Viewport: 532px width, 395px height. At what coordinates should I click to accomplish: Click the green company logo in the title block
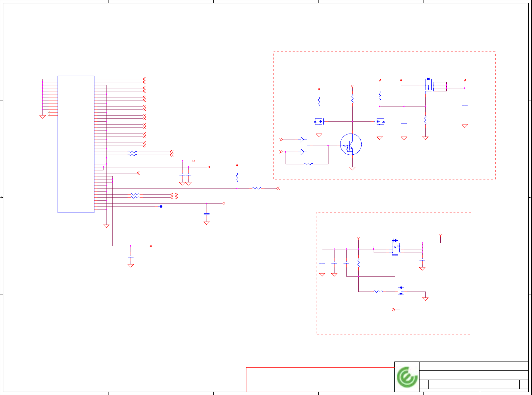(407, 377)
